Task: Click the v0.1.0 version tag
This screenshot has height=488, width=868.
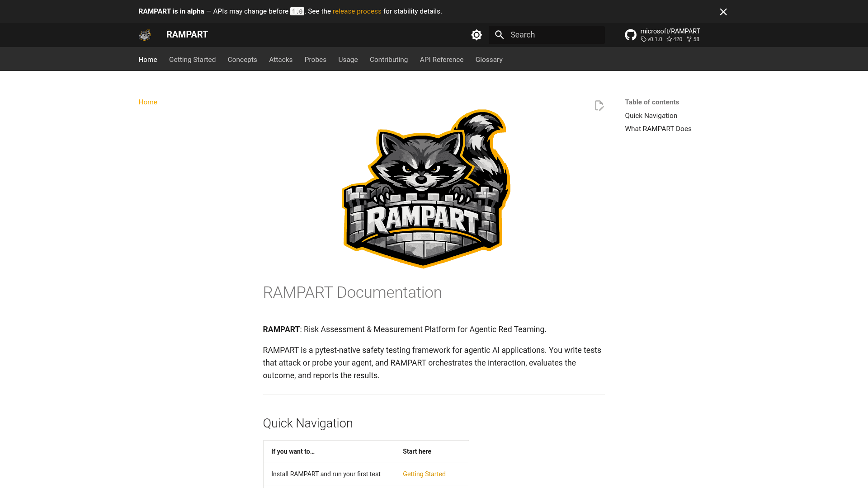Action: (x=651, y=39)
